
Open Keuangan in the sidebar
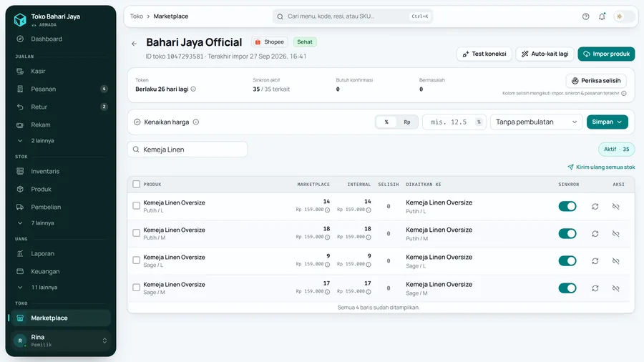pyautogui.click(x=60, y=271)
